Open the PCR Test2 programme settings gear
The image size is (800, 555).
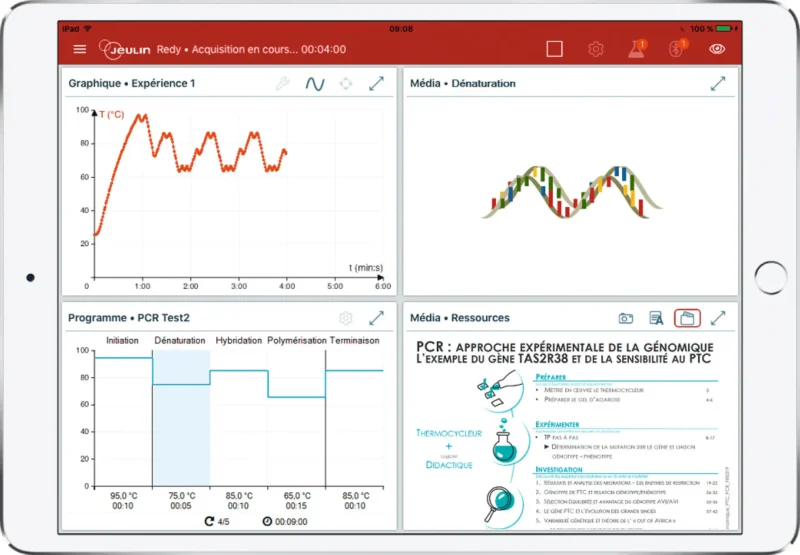click(346, 318)
